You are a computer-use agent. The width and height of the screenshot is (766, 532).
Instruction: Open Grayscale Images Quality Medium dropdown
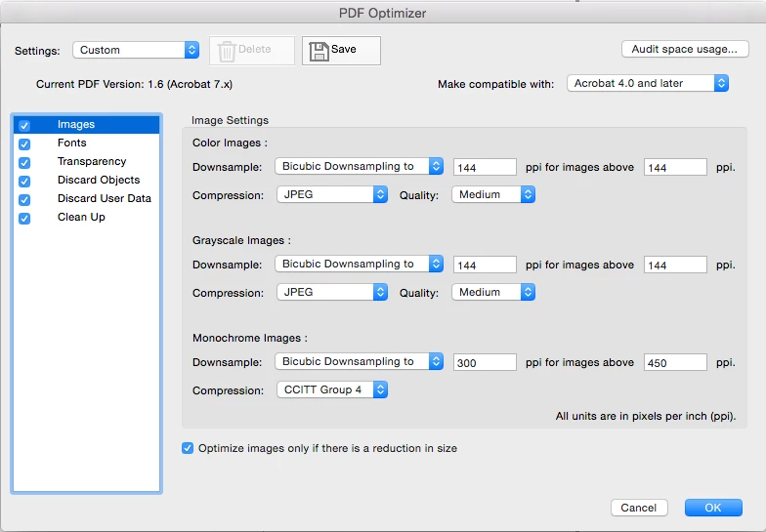click(493, 292)
